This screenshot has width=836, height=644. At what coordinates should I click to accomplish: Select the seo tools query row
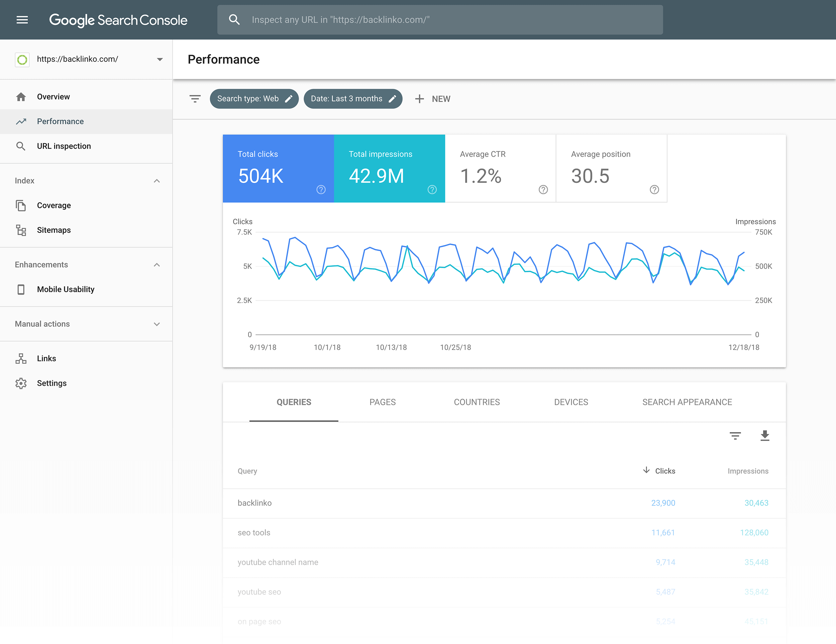click(x=504, y=533)
